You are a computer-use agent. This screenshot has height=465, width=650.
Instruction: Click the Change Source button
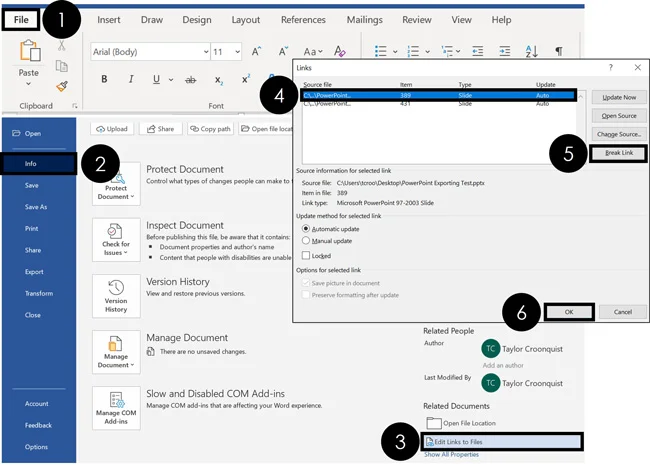pos(619,134)
